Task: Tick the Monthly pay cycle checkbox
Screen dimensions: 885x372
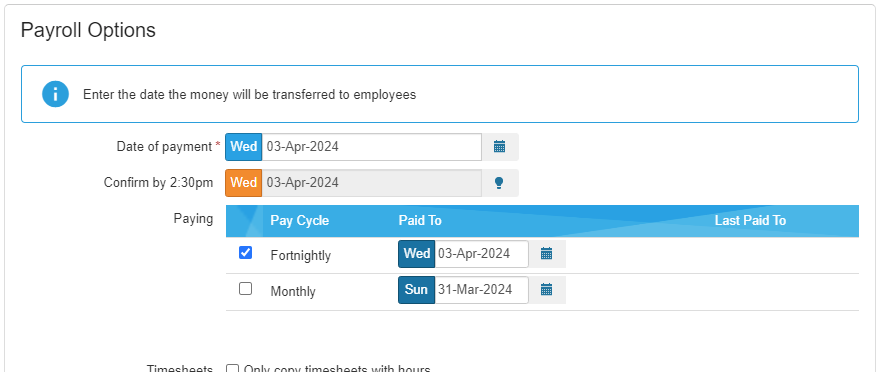Action: (246, 288)
